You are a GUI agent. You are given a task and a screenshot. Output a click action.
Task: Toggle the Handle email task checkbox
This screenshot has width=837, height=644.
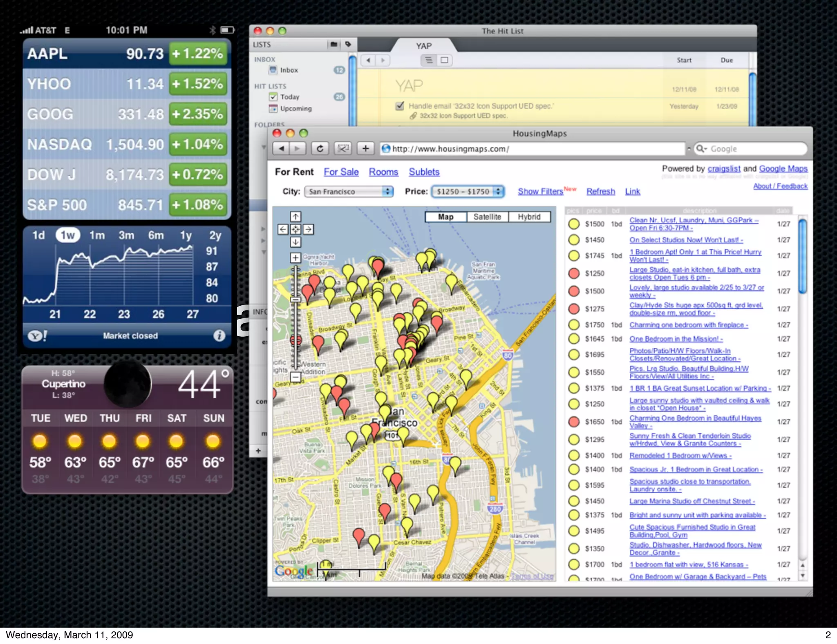pos(400,106)
